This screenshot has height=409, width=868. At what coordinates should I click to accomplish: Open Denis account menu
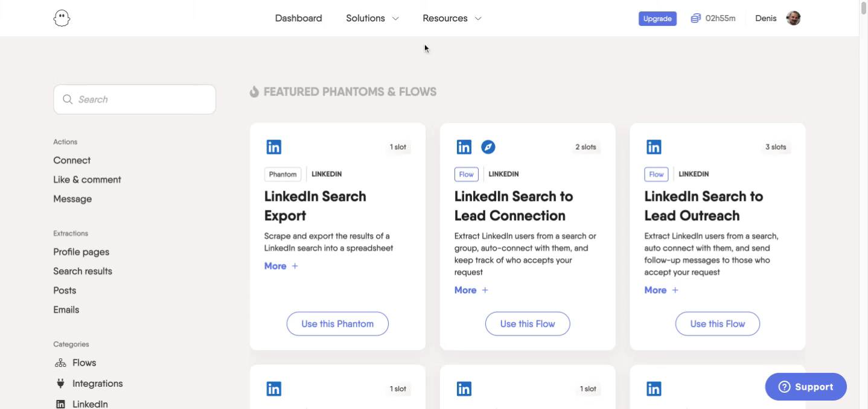click(x=766, y=18)
